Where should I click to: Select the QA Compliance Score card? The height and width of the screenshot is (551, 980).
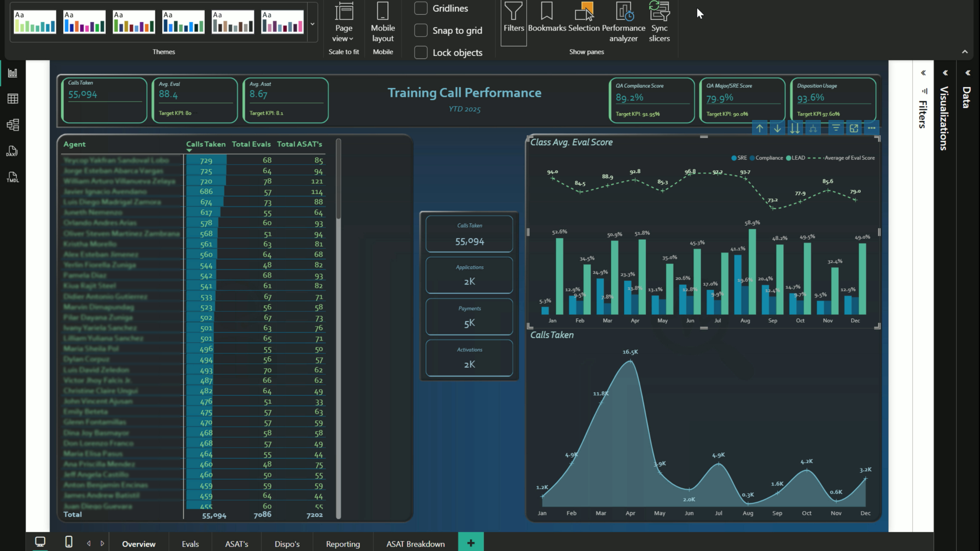coord(652,100)
